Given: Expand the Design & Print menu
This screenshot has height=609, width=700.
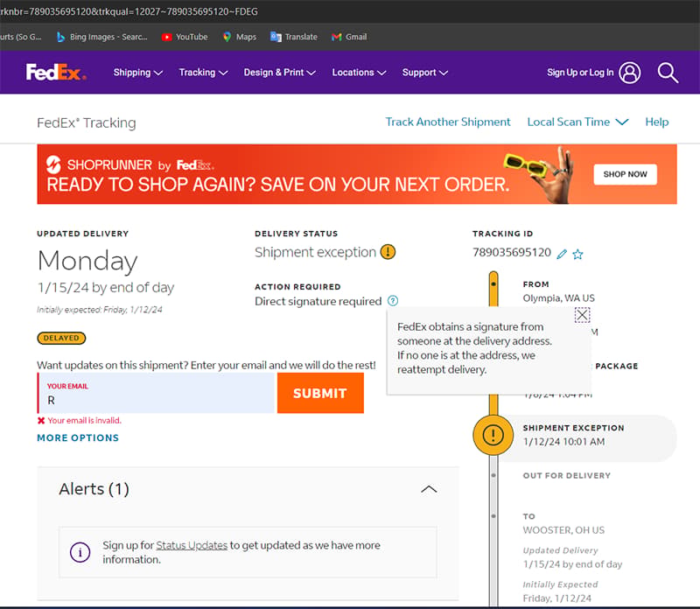Looking at the screenshot, I should click(x=280, y=73).
